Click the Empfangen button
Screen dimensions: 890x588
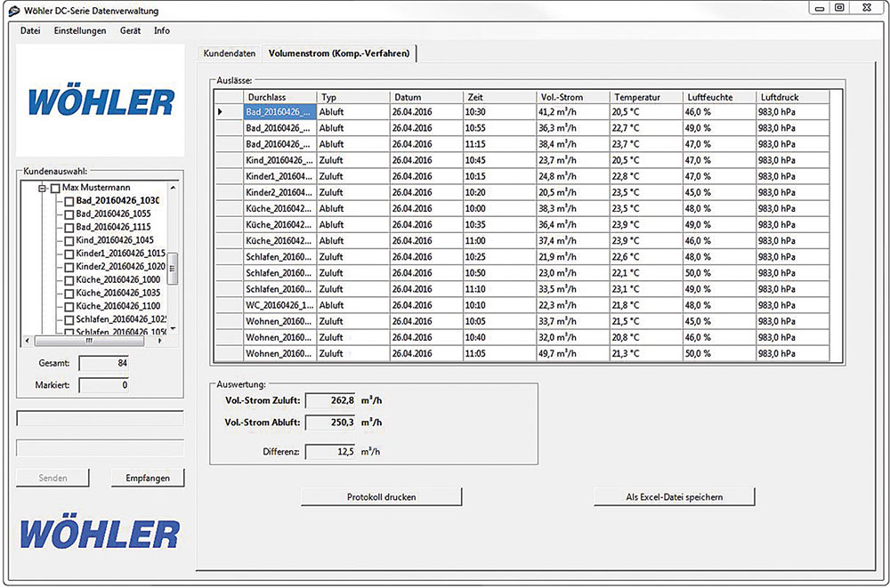click(148, 478)
